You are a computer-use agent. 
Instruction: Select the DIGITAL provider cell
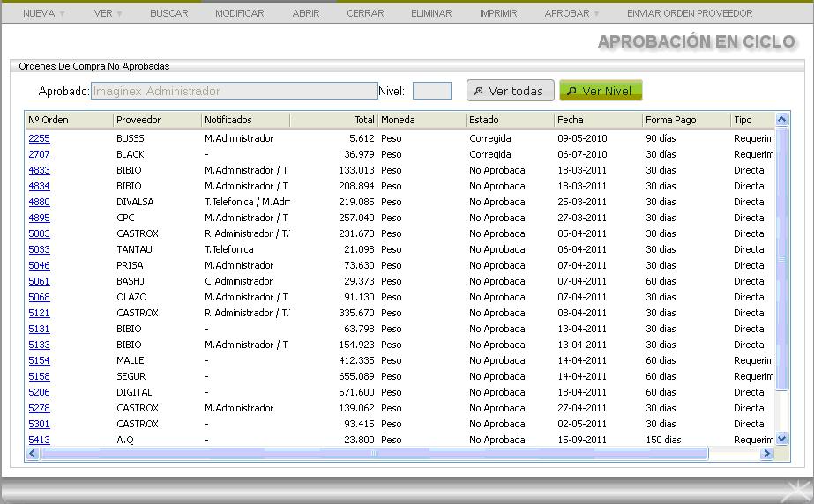click(x=134, y=392)
